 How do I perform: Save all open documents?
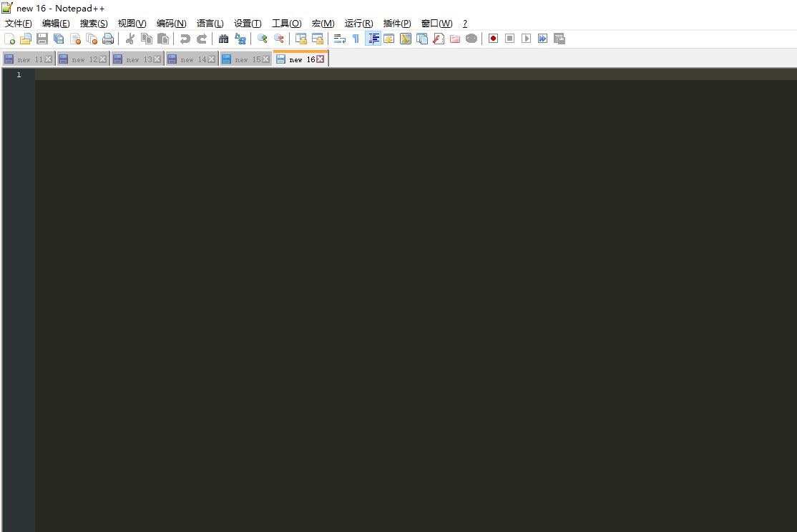[x=59, y=39]
